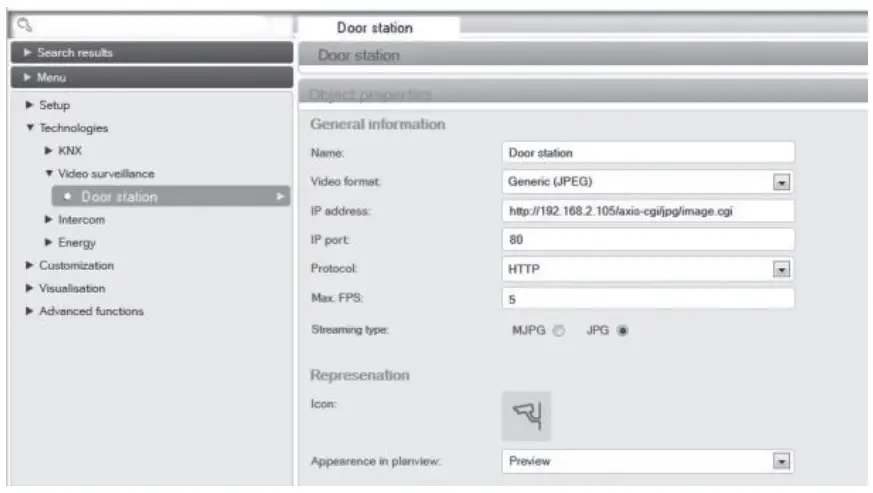Screen dimensions: 873x493
Task: Switch to the Door station tab
Action: (376, 28)
